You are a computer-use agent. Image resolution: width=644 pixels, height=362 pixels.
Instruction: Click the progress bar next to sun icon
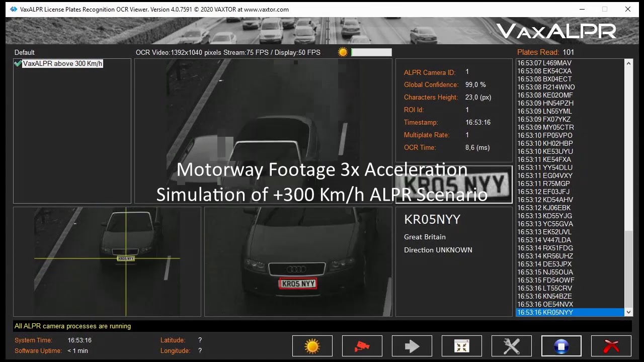pyautogui.click(x=371, y=52)
